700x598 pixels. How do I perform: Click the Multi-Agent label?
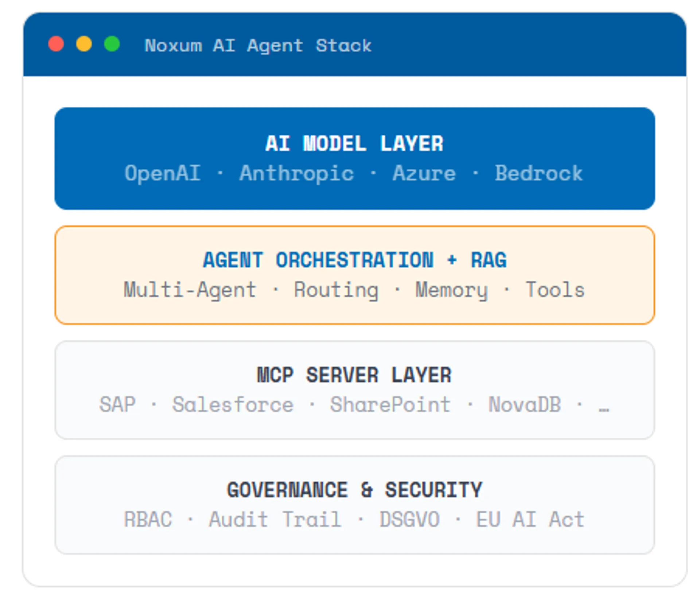click(190, 290)
